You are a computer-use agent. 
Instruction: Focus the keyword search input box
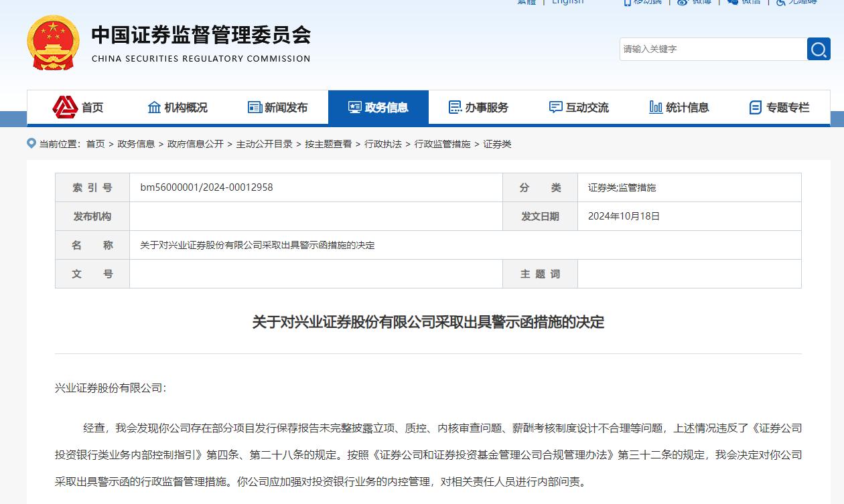[713, 49]
